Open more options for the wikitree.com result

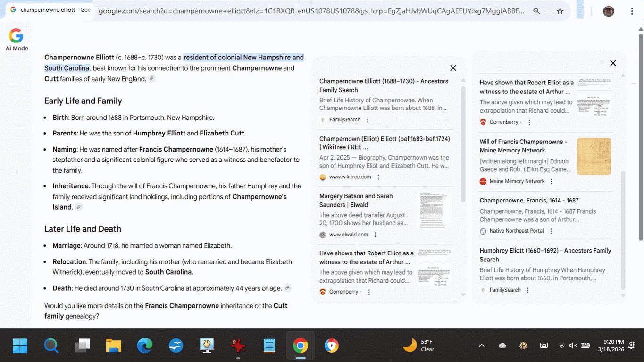(378, 177)
